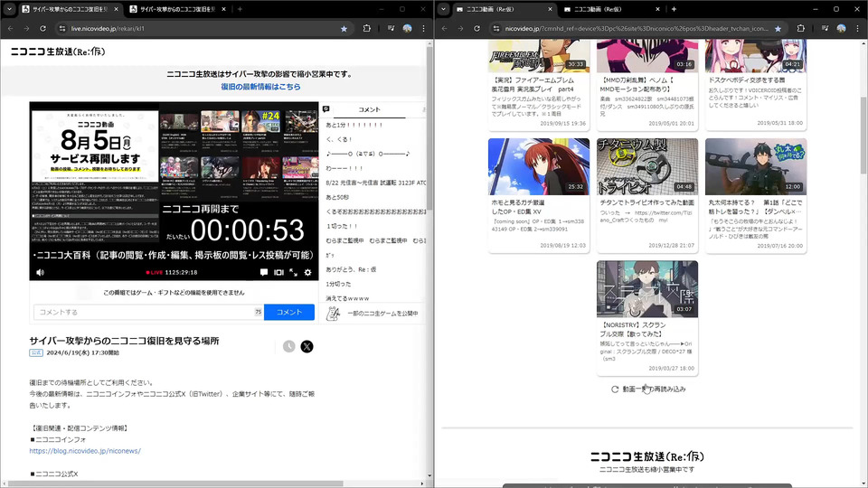
Task: Select the コメント panel tab
Action: pos(369,109)
